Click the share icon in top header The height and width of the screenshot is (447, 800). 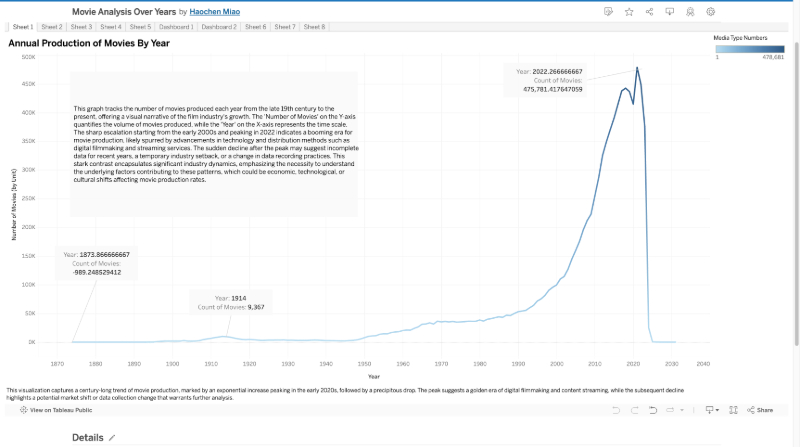[x=650, y=11]
